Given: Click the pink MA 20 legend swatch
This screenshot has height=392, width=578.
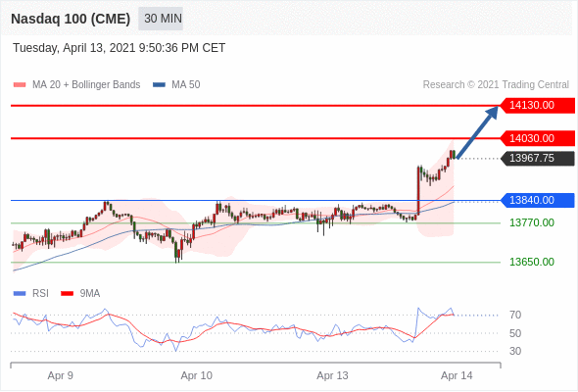Looking at the screenshot, I should (x=20, y=85).
